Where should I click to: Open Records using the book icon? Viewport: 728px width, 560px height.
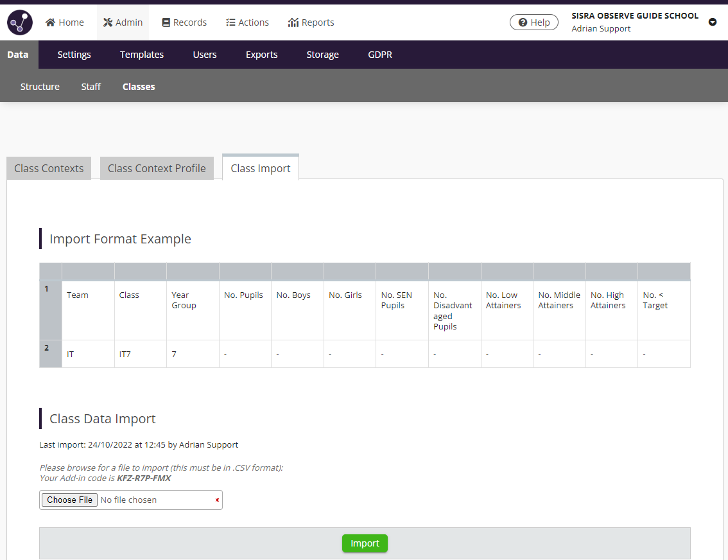[x=166, y=22]
